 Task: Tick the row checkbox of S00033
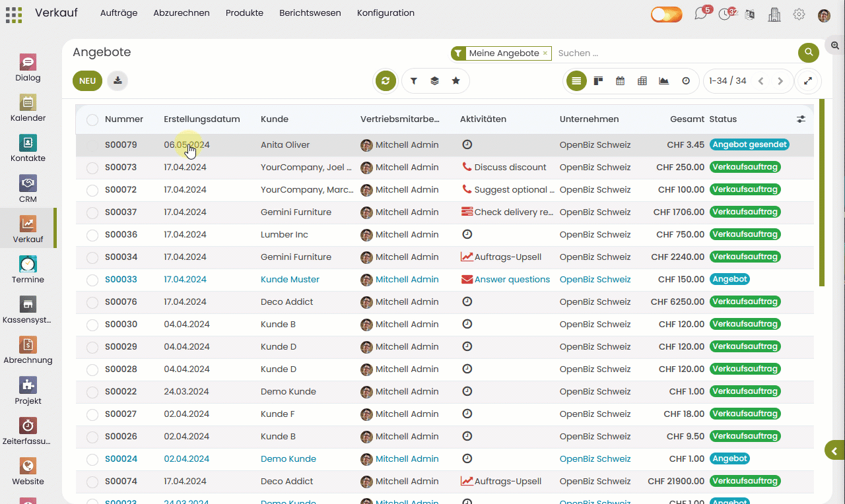tap(92, 279)
